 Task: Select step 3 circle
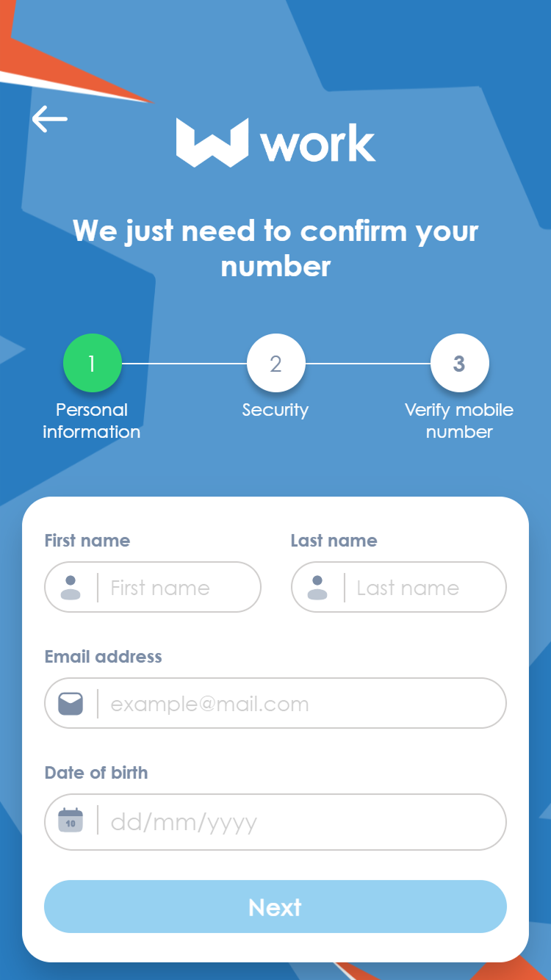coord(459,364)
